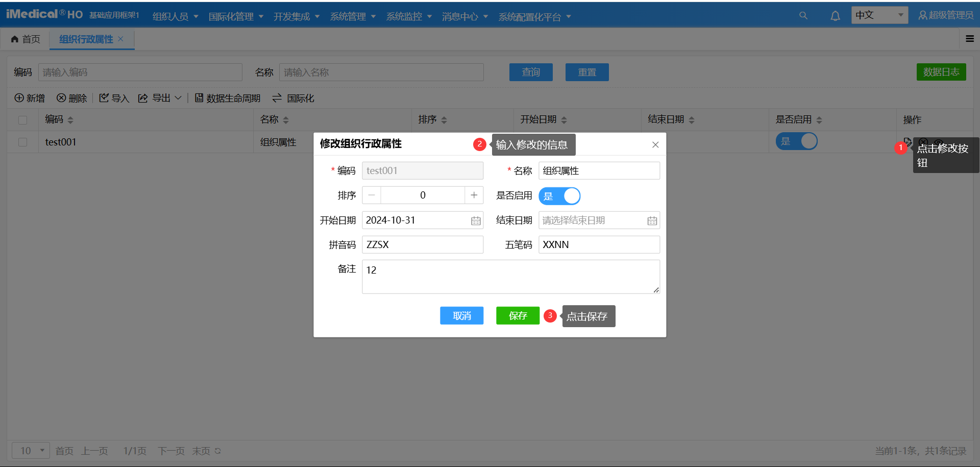Screen dimensions: 980x467
Task: Increase 排序 value with plus button
Action: pyautogui.click(x=474, y=195)
